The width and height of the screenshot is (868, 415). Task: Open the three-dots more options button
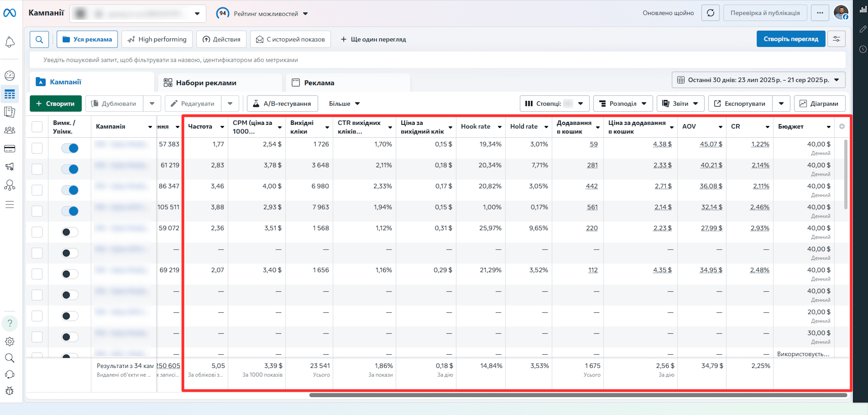point(820,13)
